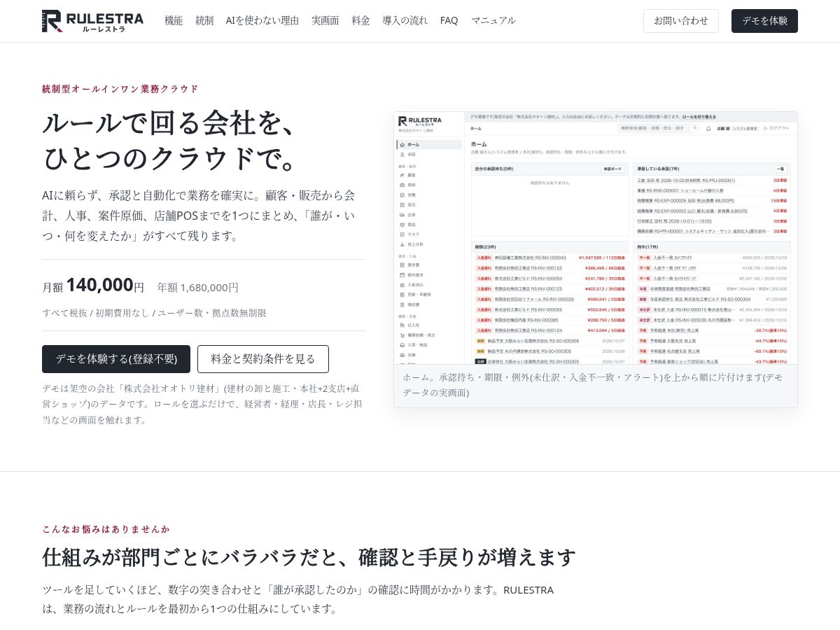The height and width of the screenshot is (630, 840).
Task: Click the 統制型オールインワン業務クラウド tagline
Action: point(120,89)
